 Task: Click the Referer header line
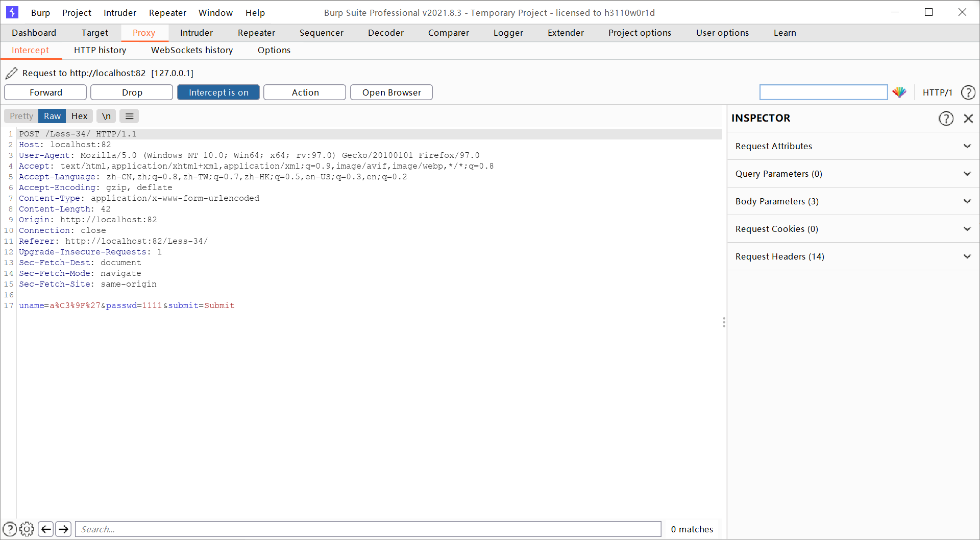113,241
